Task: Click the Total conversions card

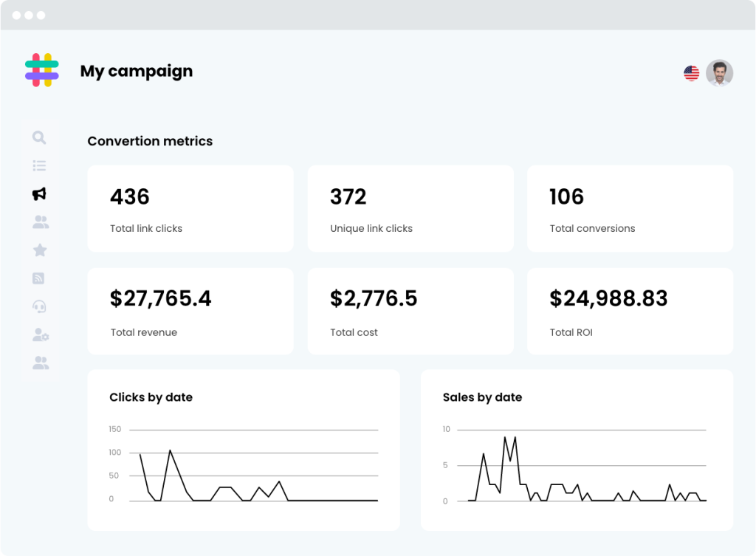Action: (x=630, y=208)
